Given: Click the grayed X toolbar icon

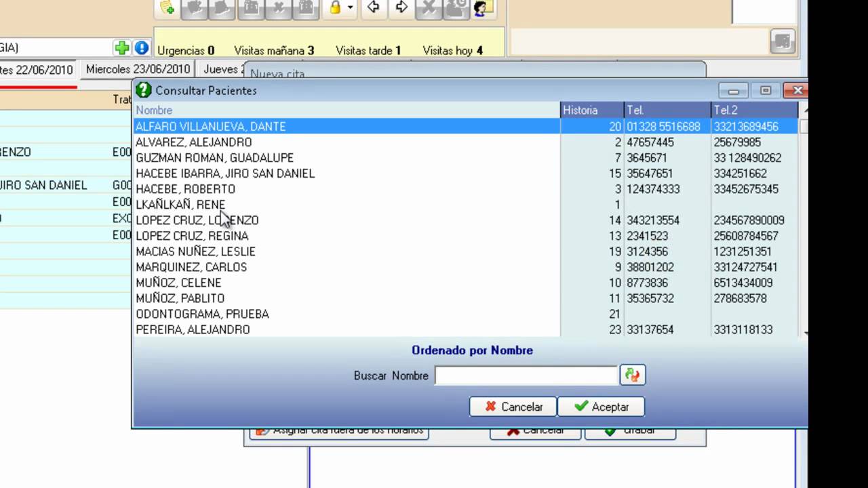Looking at the screenshot, I should [429, 7].
